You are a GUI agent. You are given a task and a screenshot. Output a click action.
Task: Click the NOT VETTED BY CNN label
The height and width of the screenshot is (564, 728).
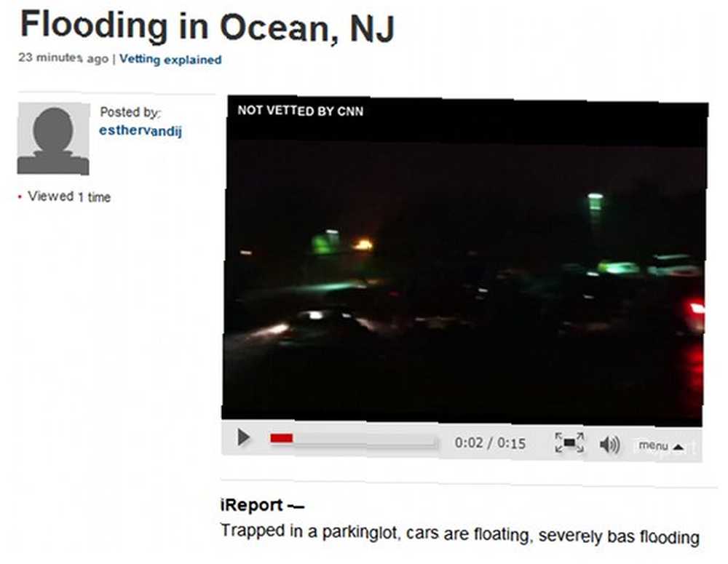click(x=301, y=111)
